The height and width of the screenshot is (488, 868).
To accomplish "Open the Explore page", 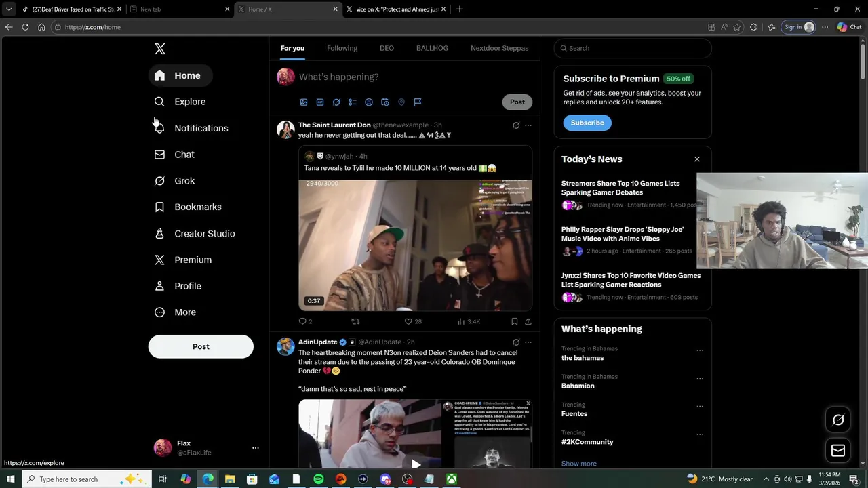I will (180, 102).
